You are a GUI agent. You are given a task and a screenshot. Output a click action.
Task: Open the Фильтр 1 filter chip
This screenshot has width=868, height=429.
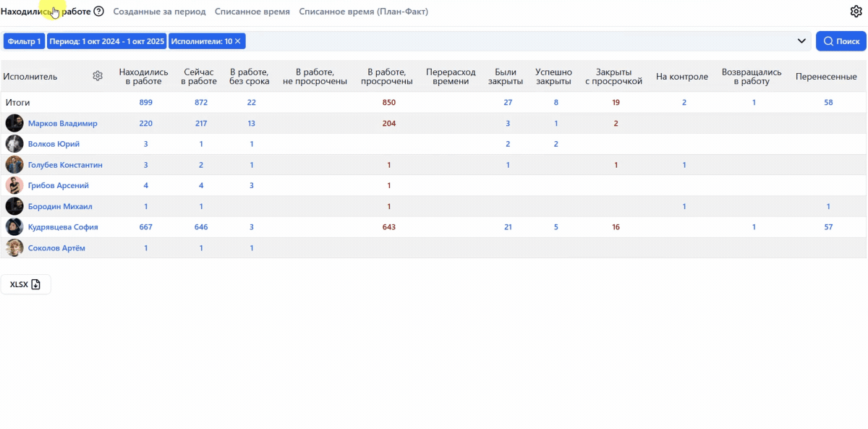pos(25,41)
